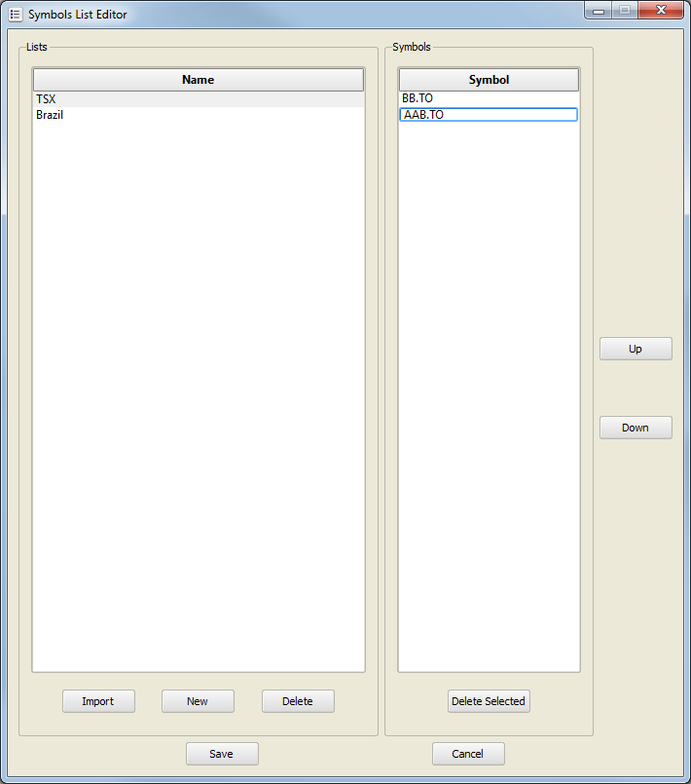Create a New list
The height and width of the screenshot is (784, 691).
198,701
